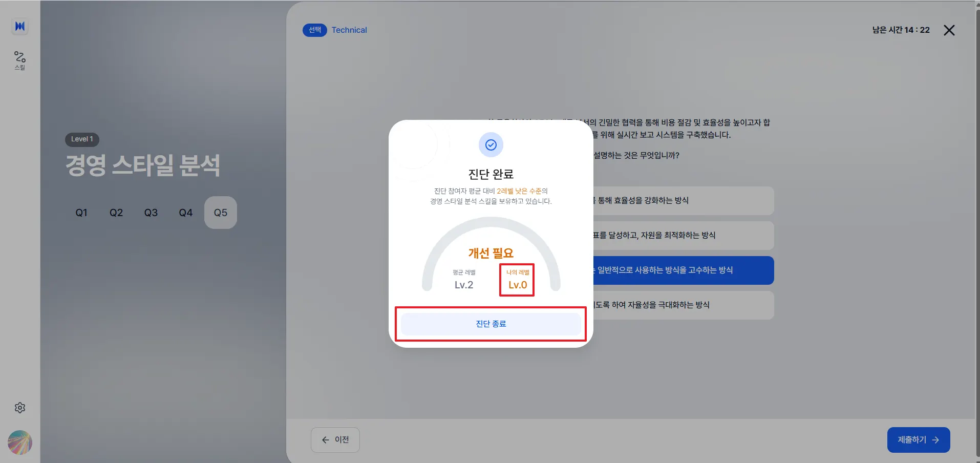This screenshot has width=980, height=463.
Task: Select question tab Q1
Action: (x=81, y=213)
